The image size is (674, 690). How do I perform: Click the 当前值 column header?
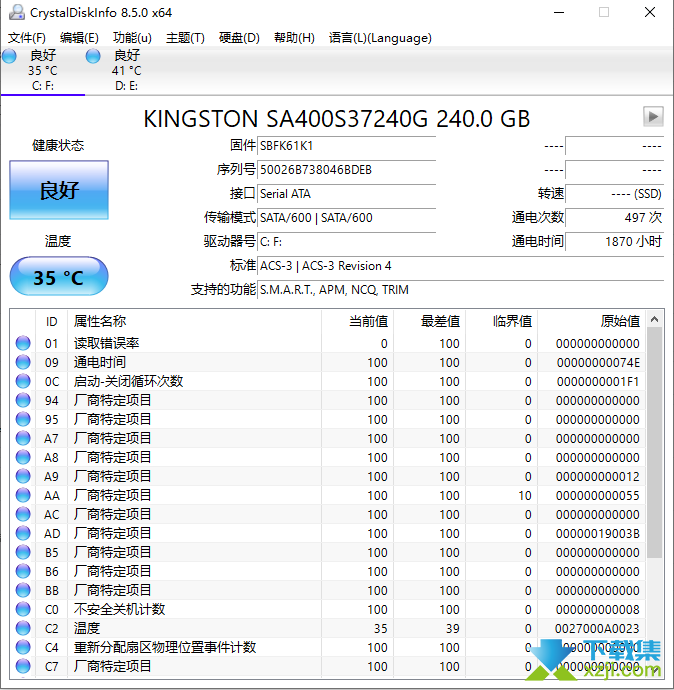click(357, 321)
